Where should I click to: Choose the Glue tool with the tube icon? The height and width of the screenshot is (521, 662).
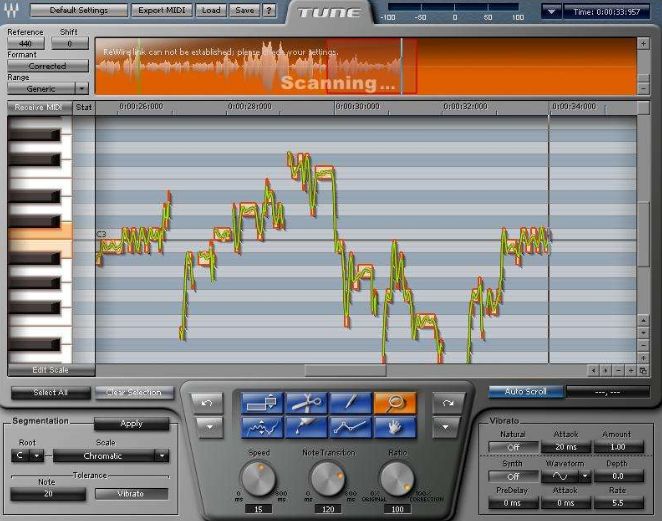coord(307,427)
